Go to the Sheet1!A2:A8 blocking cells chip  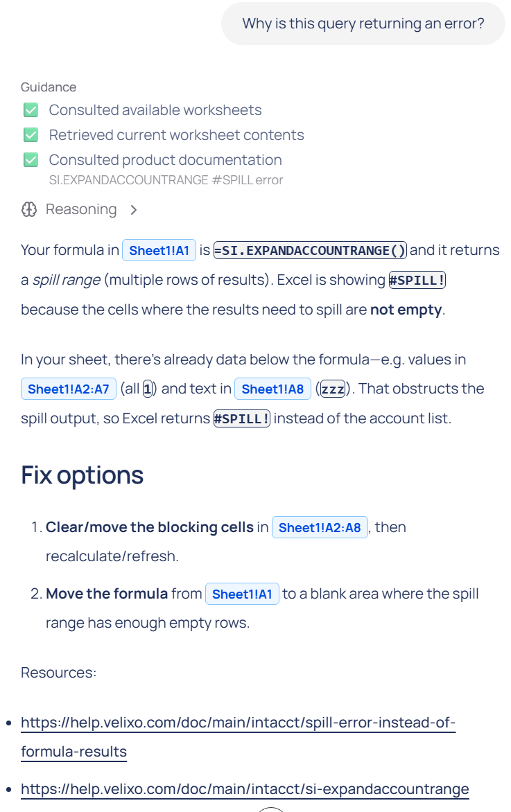pos(320,527)
